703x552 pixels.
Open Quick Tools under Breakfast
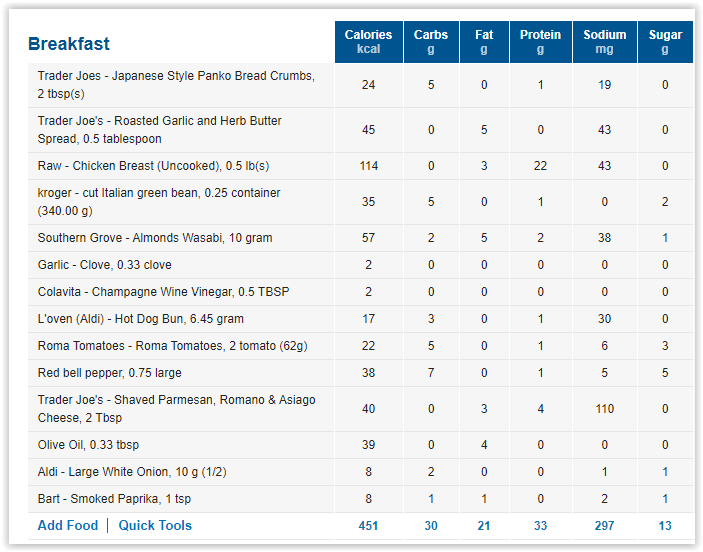coord(155,525)
